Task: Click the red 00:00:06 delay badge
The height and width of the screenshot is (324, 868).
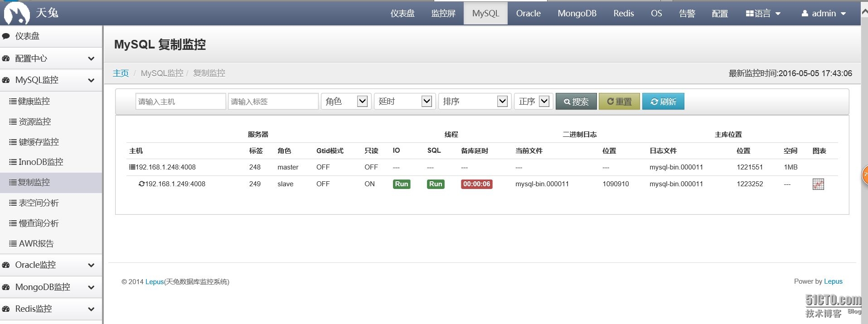Action: pos(477,184)
